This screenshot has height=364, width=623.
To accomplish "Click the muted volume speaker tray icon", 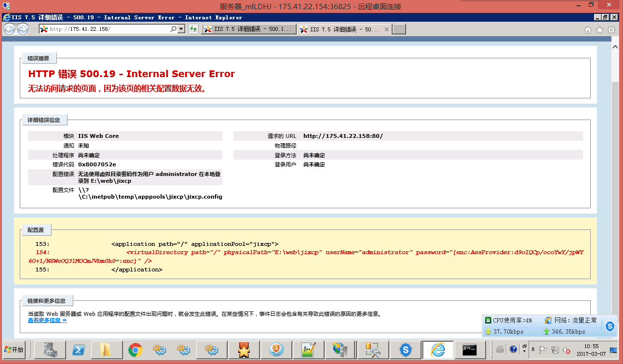I will pos(567,350).
